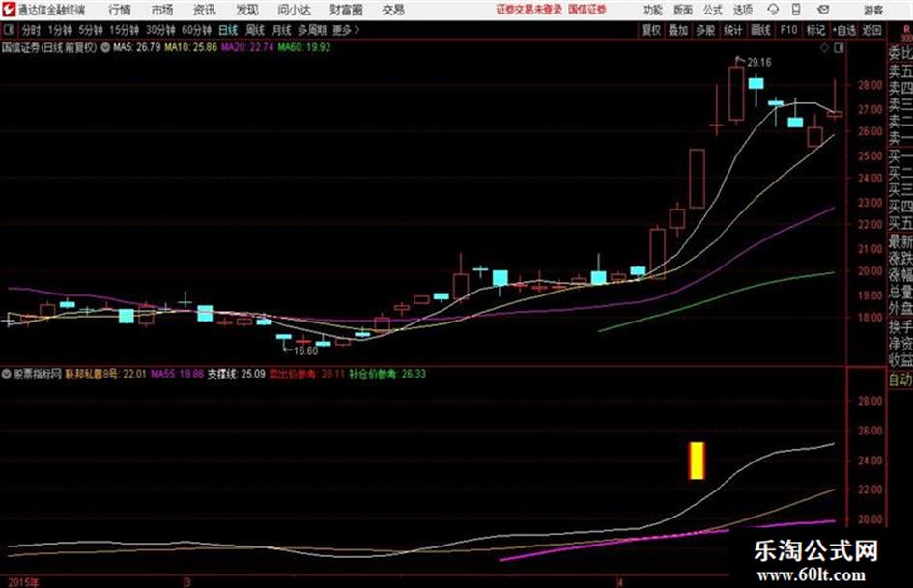
Task: Click the MA60: 19.92 indicator label
Action: pyautogui.click(x=304, y=47)
